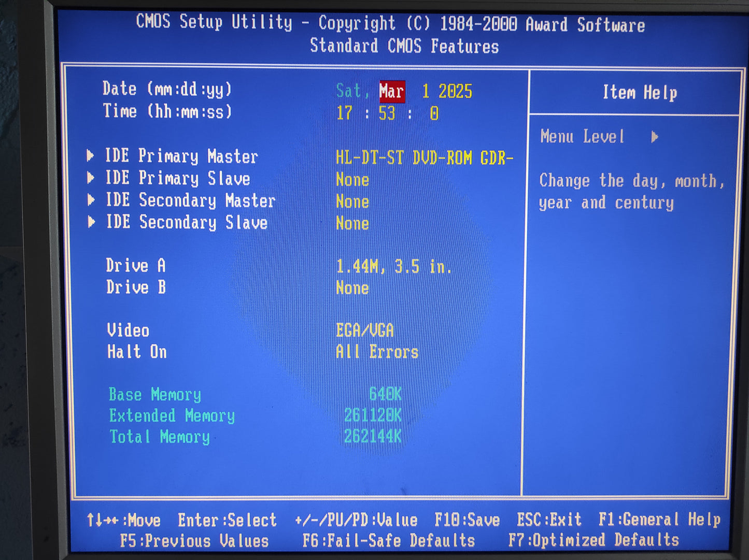Change the Drive B None value
Viewport: 749px width, 560px height.
(352, 288)
